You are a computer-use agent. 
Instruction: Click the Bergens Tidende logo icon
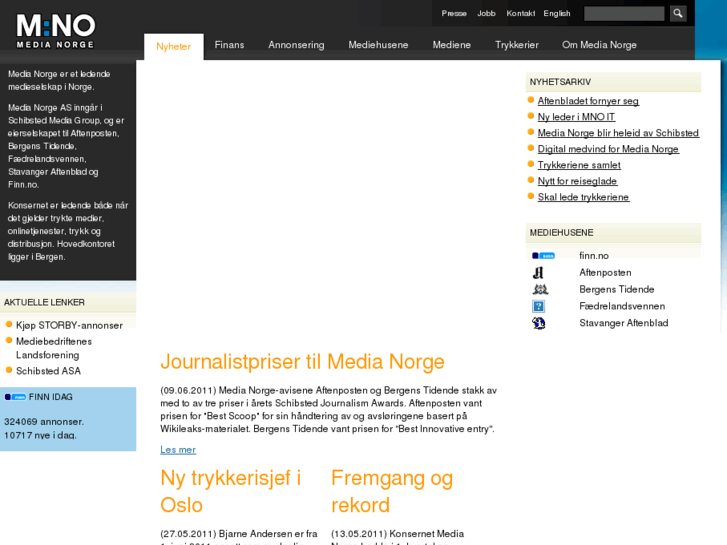(x=540, y=289)
